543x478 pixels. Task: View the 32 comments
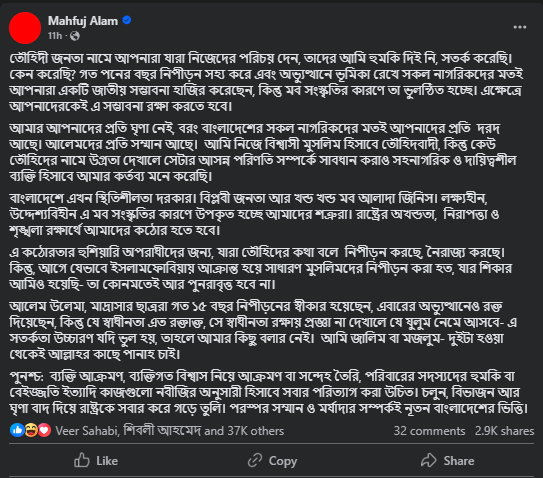click(429, 431)
